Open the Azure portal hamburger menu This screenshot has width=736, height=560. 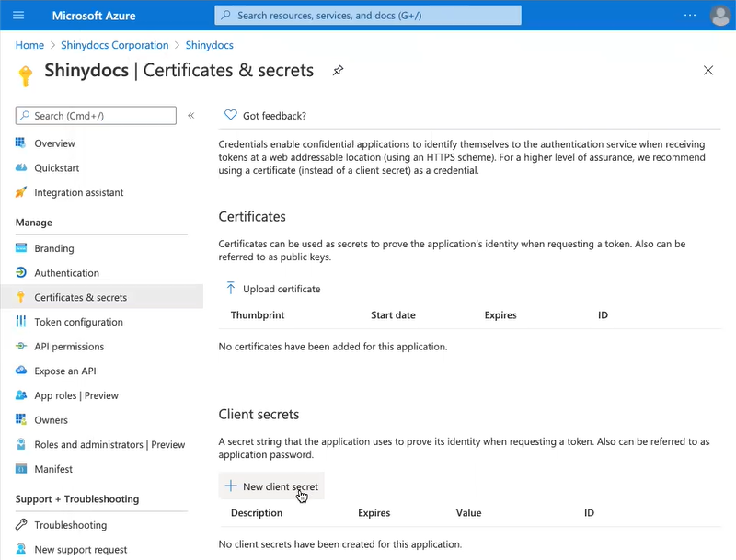pos(18,16)
